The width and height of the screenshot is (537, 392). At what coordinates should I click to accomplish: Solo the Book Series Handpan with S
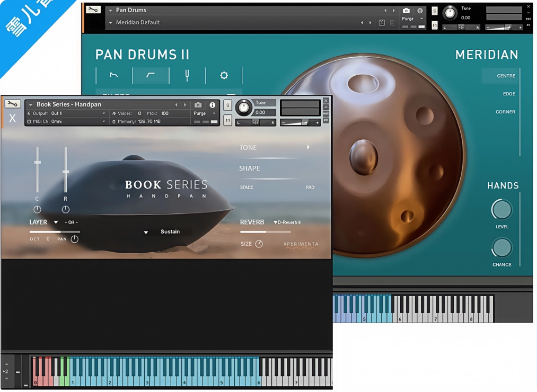(x=228, y=105)
